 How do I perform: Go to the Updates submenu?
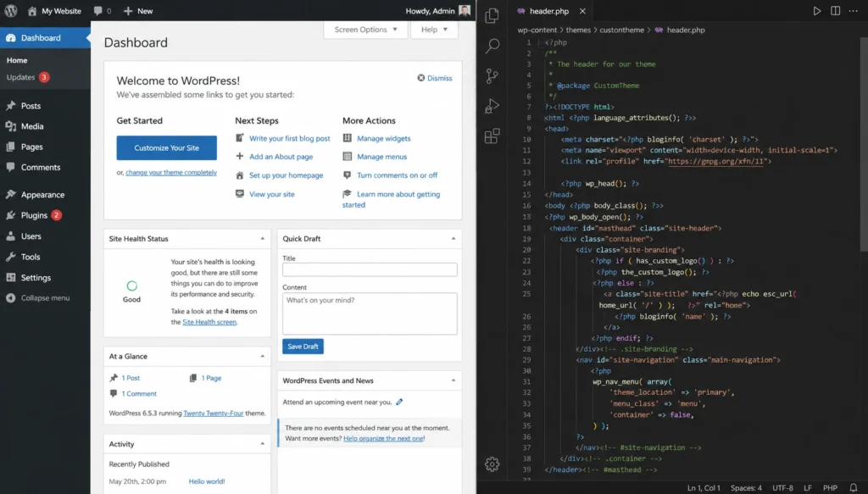[x=28, y=77]
